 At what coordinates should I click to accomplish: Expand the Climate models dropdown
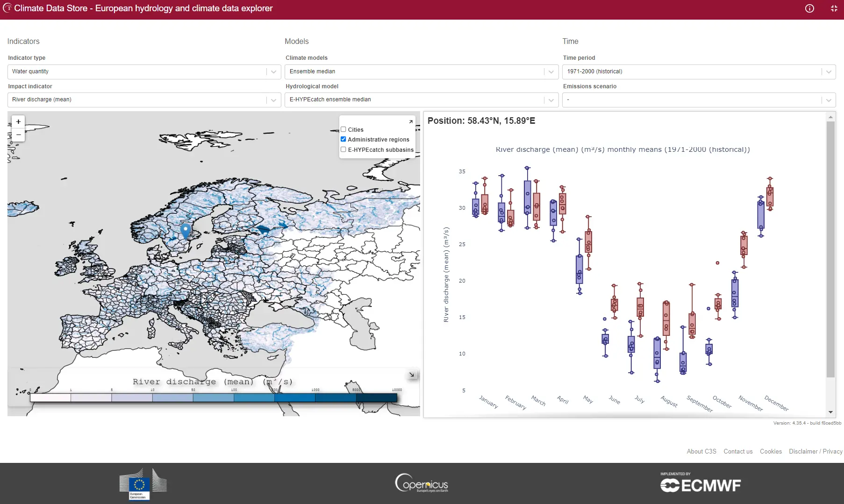pos(421,71)
